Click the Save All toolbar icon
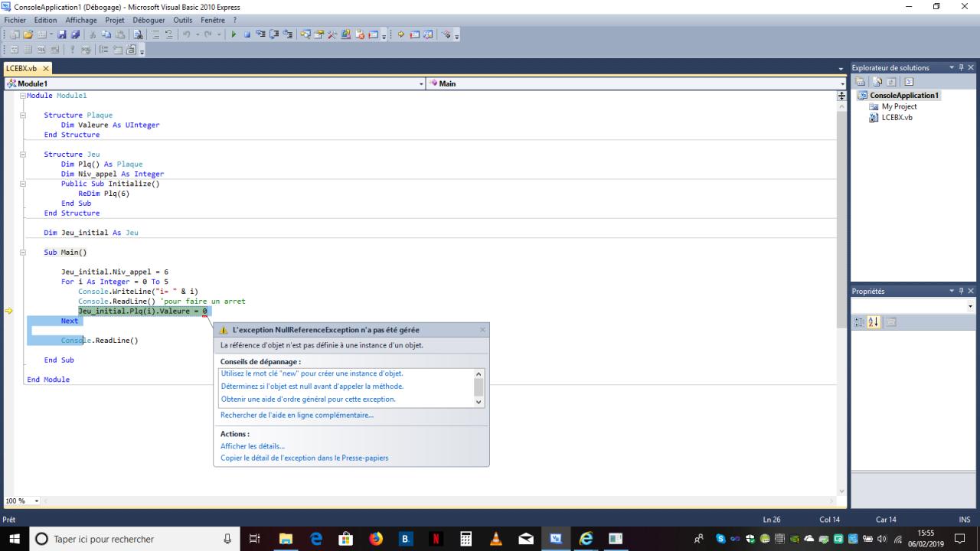 coord(75,34)
